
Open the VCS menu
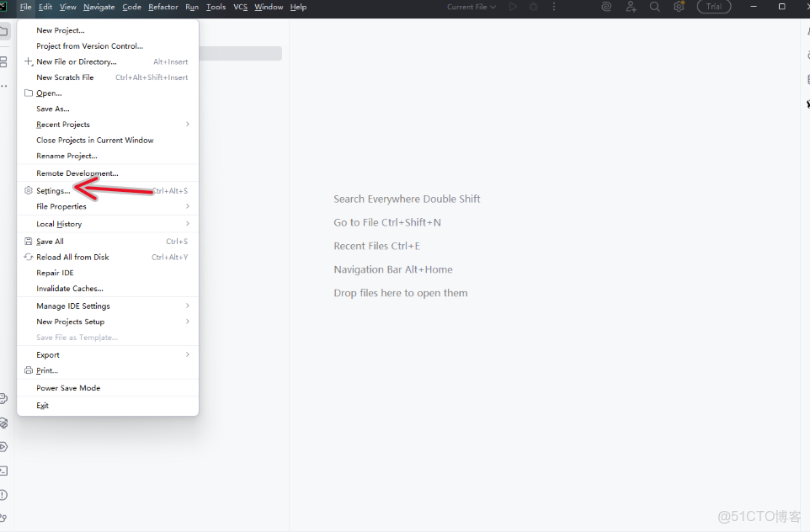click(x=240, y=7)
